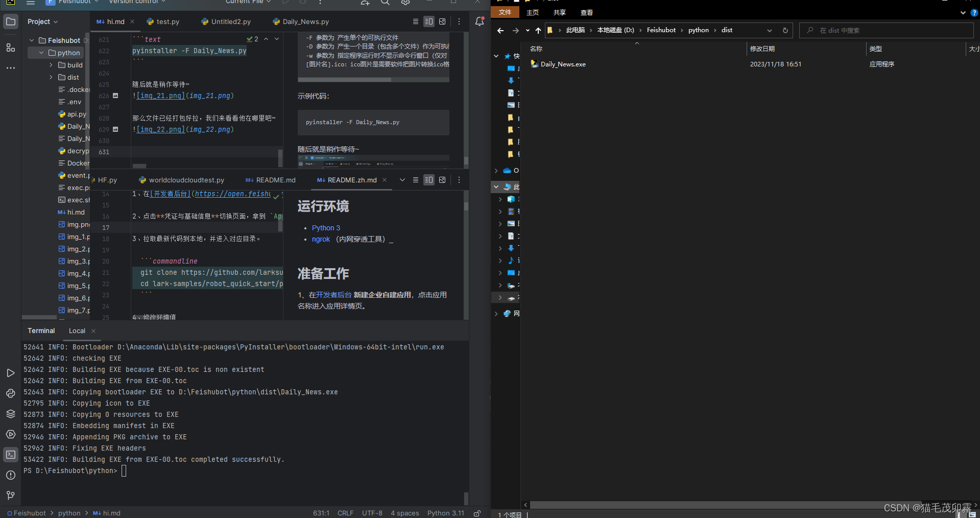Switch top editor to preview-only view

[442, 21]
